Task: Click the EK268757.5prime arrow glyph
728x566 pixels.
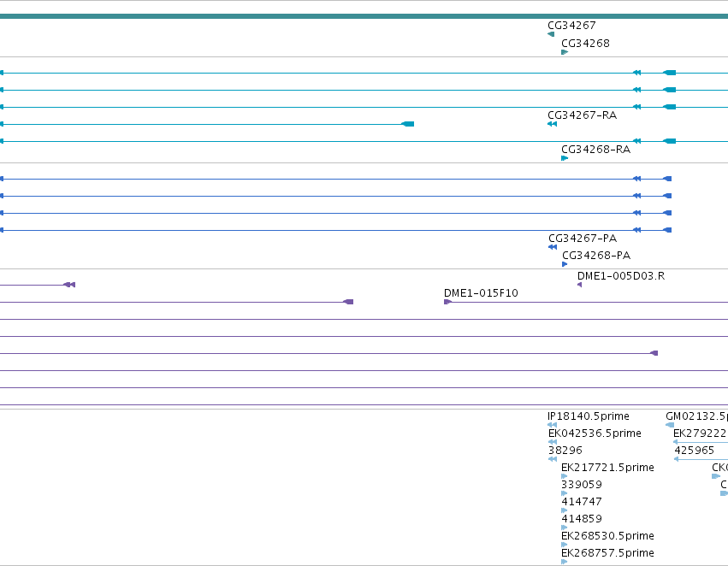Action: [x=565, y=562]
